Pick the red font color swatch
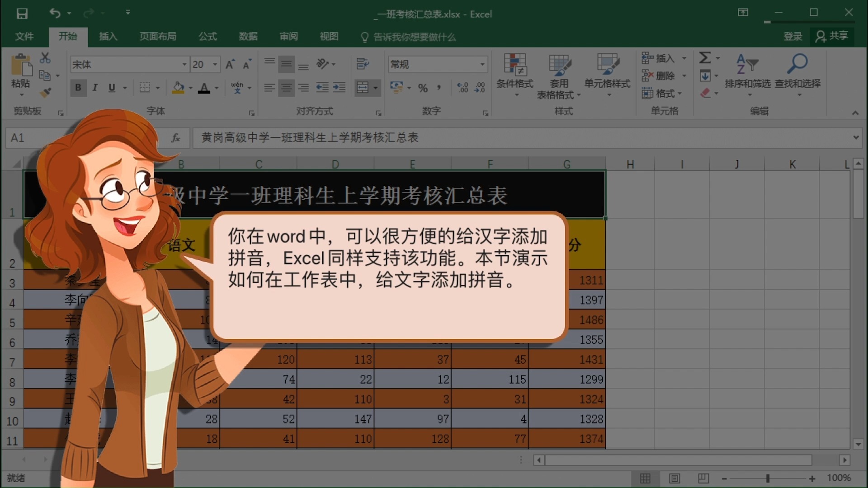The height and width of the screenshot is (488, 868). point(205,89)
